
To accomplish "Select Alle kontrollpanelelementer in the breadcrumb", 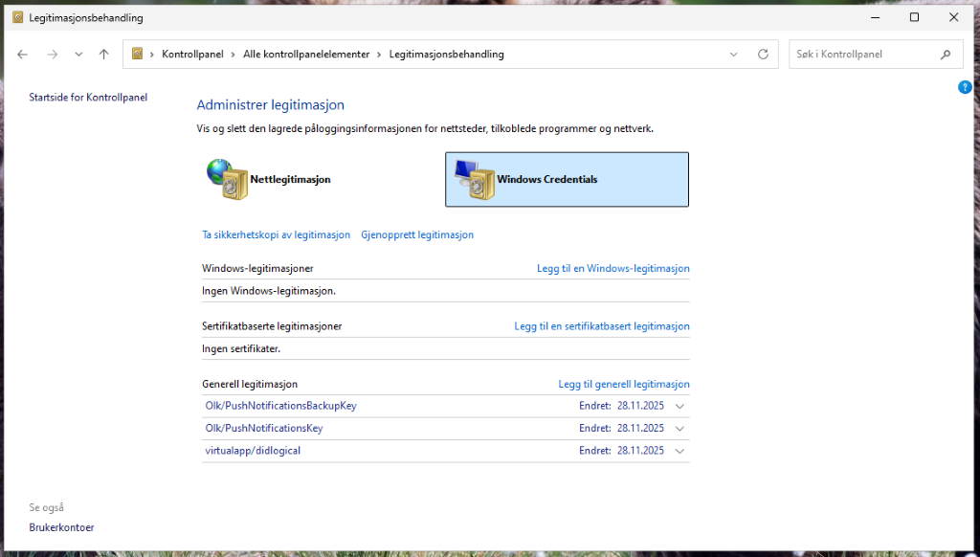I will pyautogui.click(x=306, y=55).
